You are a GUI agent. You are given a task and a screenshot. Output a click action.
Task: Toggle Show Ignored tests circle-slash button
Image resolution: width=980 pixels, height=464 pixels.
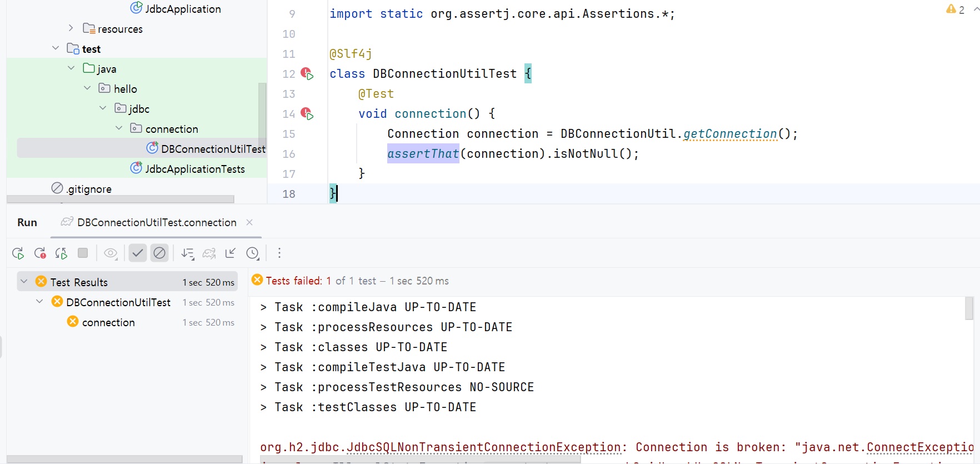tap(159, 253)
